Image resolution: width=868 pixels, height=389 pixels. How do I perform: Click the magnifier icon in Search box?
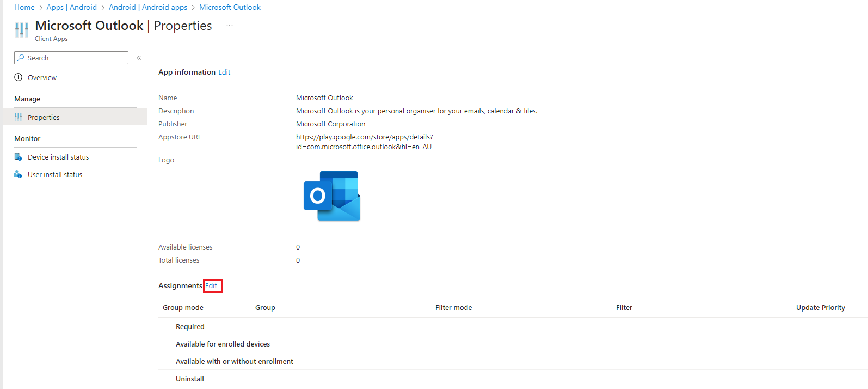click(21, 58)
